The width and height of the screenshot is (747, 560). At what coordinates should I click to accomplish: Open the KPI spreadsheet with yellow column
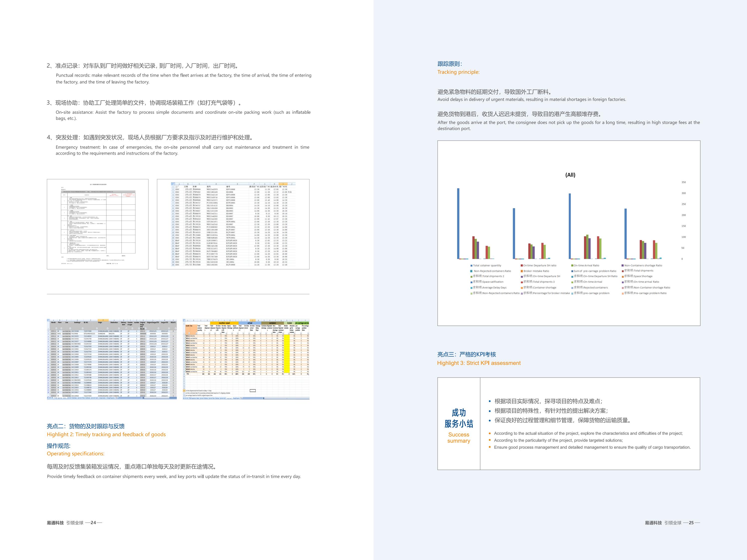coord(246,359)
